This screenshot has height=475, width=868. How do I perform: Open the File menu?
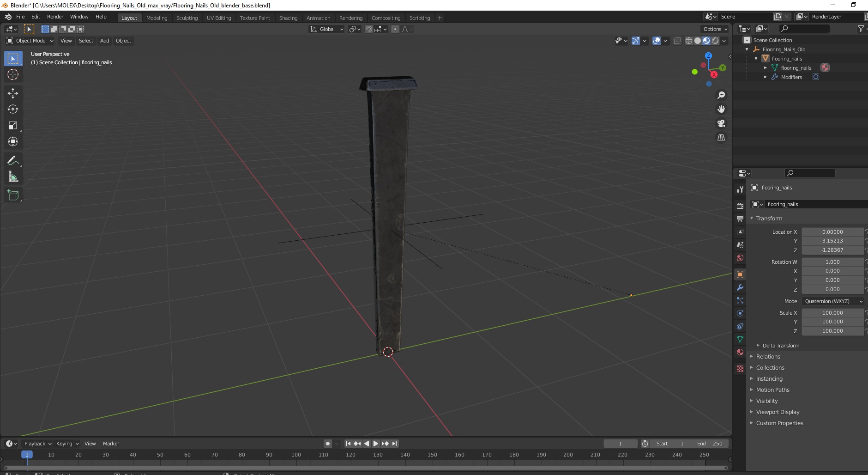(20, 17)
